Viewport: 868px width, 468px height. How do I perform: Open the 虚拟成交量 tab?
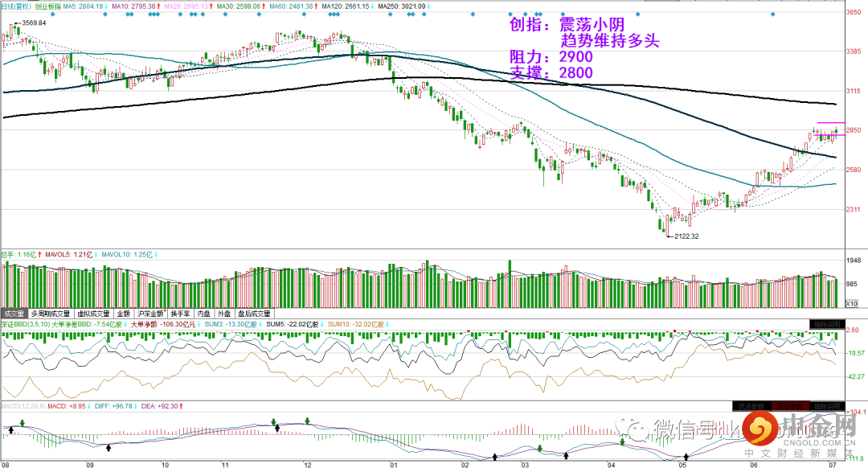tap(93, 314)
